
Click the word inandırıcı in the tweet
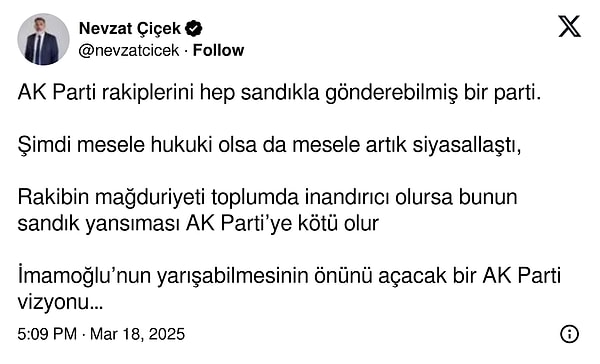pyautogui.click(x=347, y=197)
